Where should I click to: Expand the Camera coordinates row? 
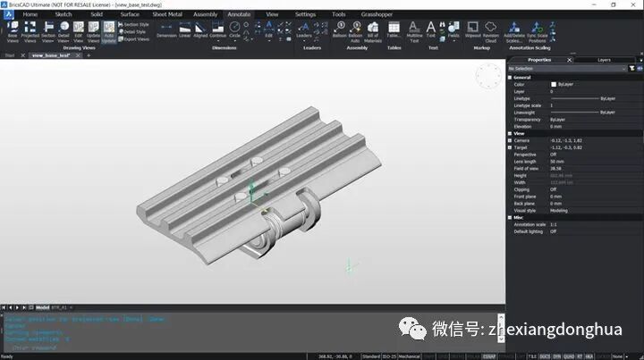(x=510, y=140)
